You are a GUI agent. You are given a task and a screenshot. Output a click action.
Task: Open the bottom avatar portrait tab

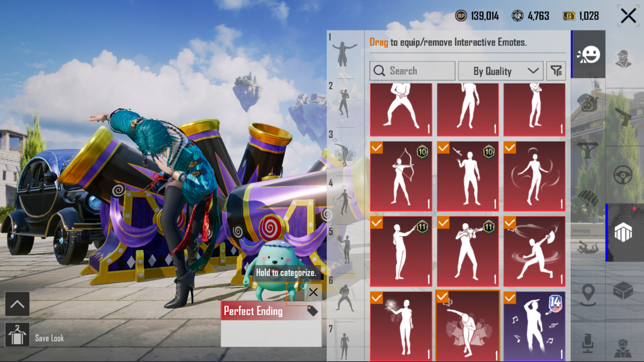pos(623,349)
